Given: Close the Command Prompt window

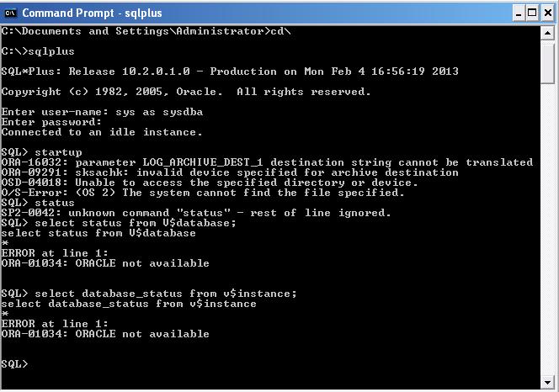Looking at the screenshot, I should pyautogui.click(x=547, y=13).
